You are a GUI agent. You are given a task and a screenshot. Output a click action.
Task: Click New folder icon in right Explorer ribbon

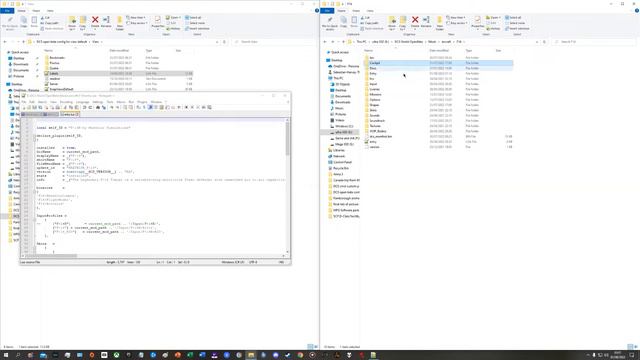pyautogui.click(x=440, y=23)
